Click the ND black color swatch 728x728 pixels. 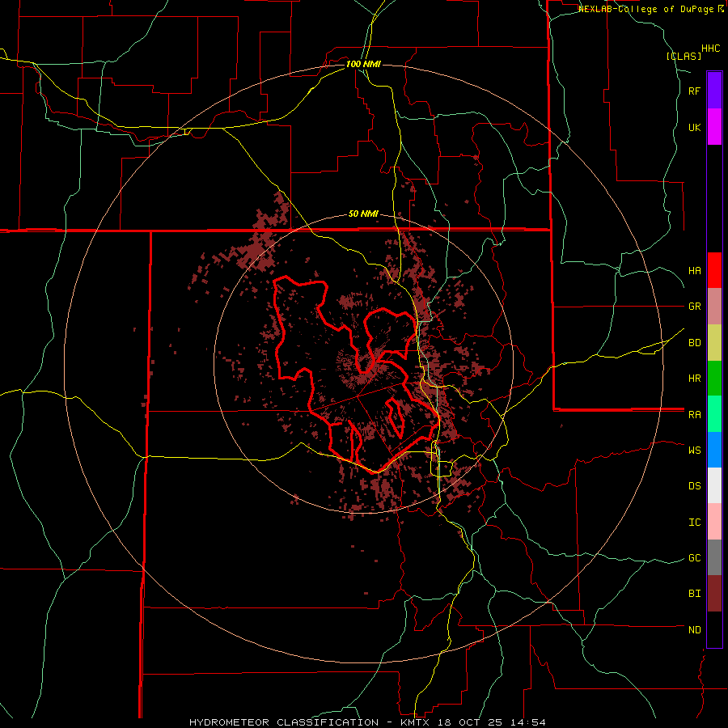[x=714, y=629]
